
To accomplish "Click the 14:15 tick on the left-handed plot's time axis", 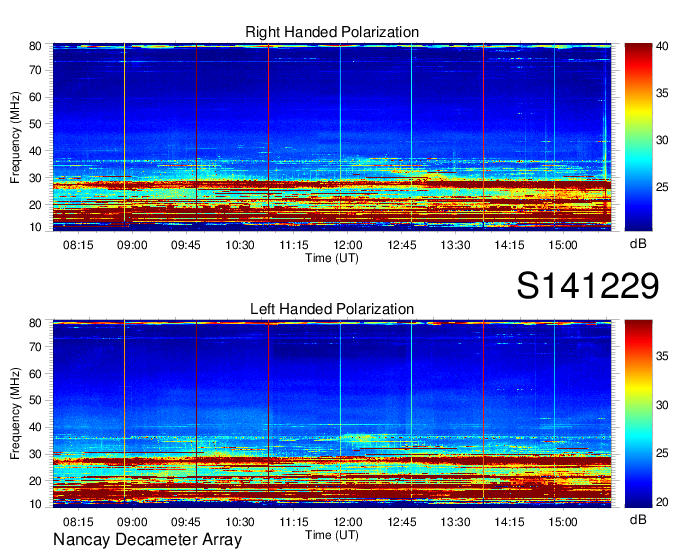I will click(509, 522).
